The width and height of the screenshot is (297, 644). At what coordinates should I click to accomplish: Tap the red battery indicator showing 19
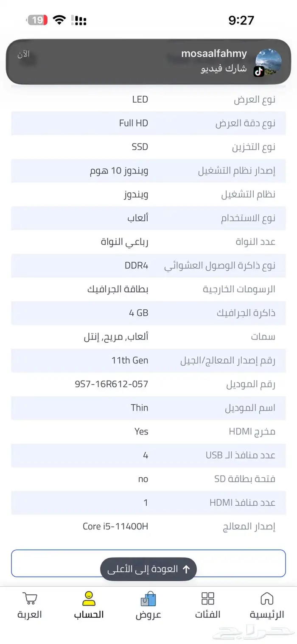[x=37, y=19]
